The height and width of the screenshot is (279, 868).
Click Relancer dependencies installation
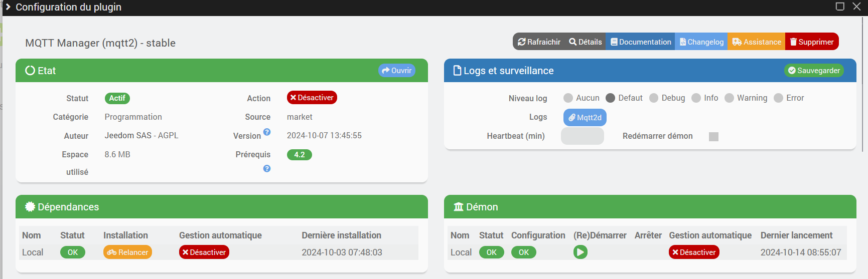click(127, 252)
